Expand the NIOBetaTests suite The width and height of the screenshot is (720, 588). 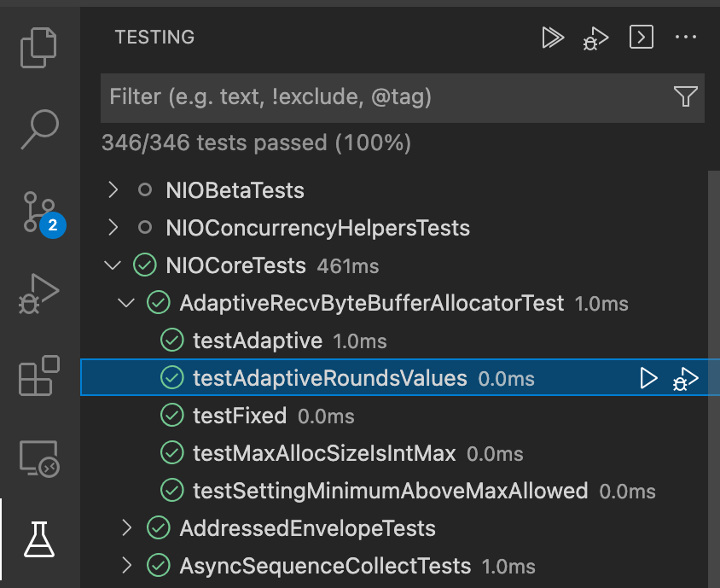112,190
